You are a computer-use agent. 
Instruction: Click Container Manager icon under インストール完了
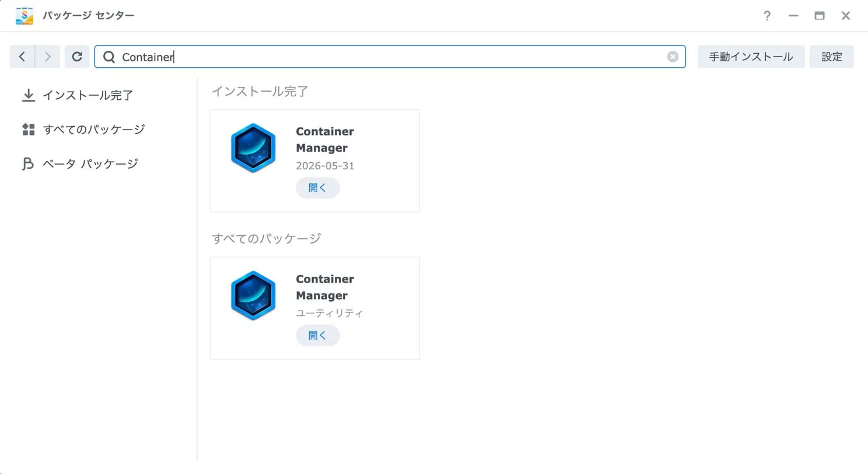253,148
